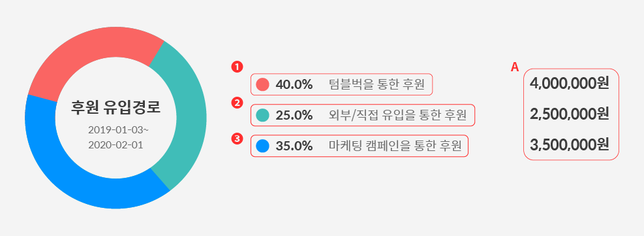Select the 35.0% percentage label

coord(294,146)
